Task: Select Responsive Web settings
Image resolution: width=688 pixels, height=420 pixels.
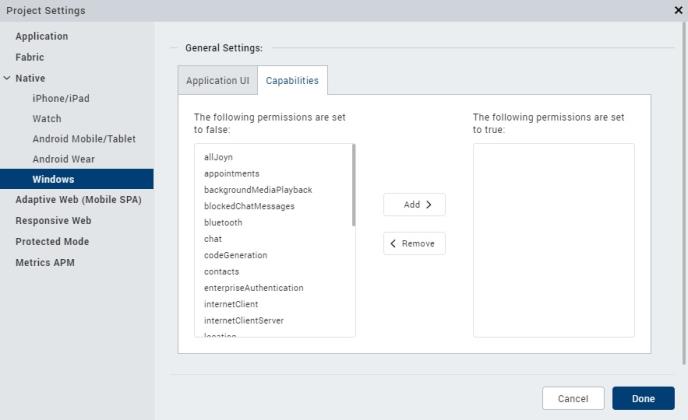Action: 53,221
